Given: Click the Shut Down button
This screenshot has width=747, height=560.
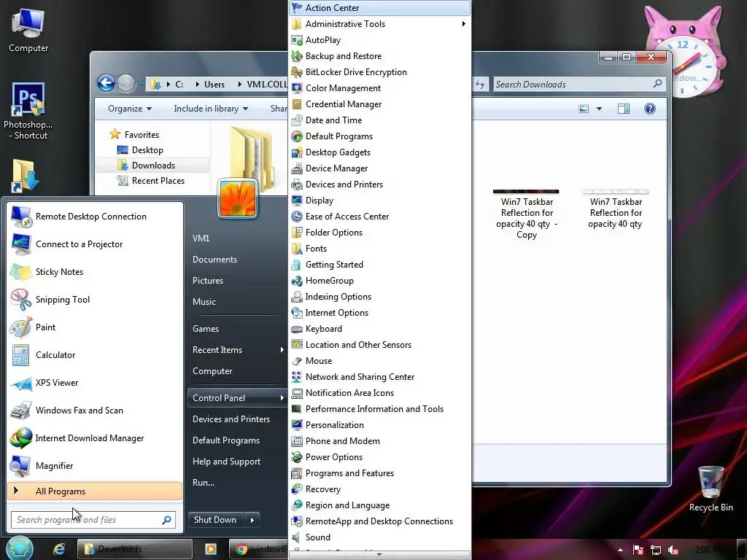Looking at the screenshot, I should click(215, 520).
